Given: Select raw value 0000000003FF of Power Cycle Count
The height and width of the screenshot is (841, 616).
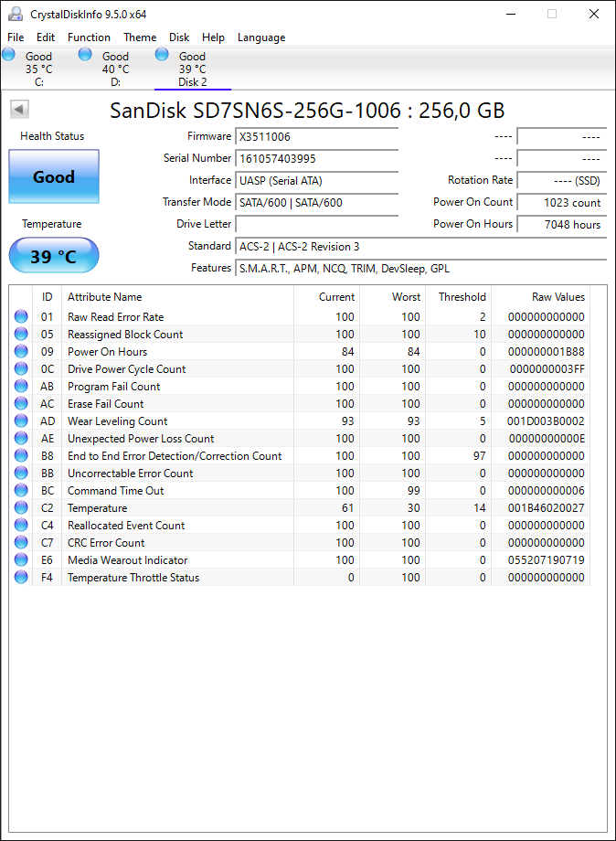Looking at the screenshot, I should click(547, 369).
